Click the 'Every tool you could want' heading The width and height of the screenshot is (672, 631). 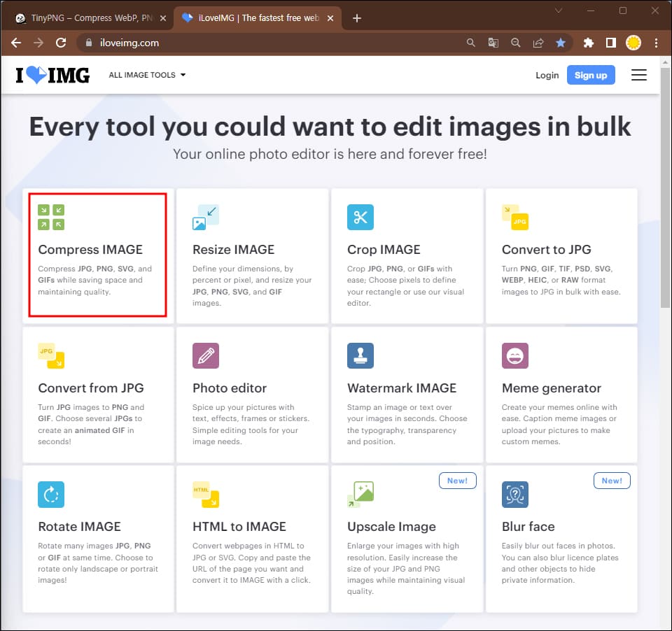(x=330, y=127)
